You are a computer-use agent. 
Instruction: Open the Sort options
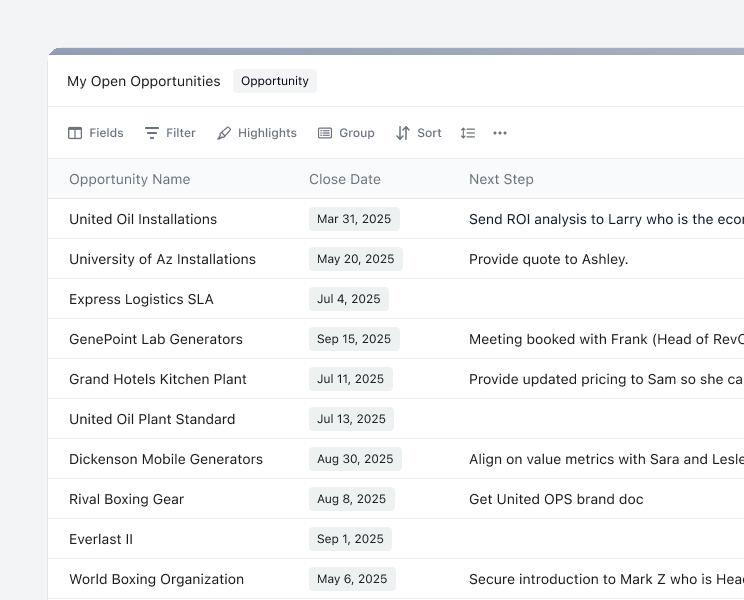[418, 133]
